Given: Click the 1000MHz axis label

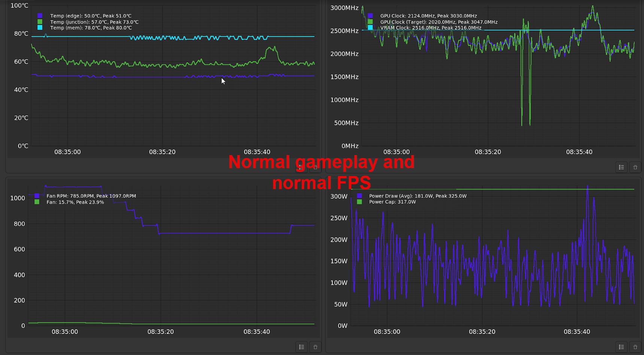Looking at the screenshot, I should click(x=344, y=100).
